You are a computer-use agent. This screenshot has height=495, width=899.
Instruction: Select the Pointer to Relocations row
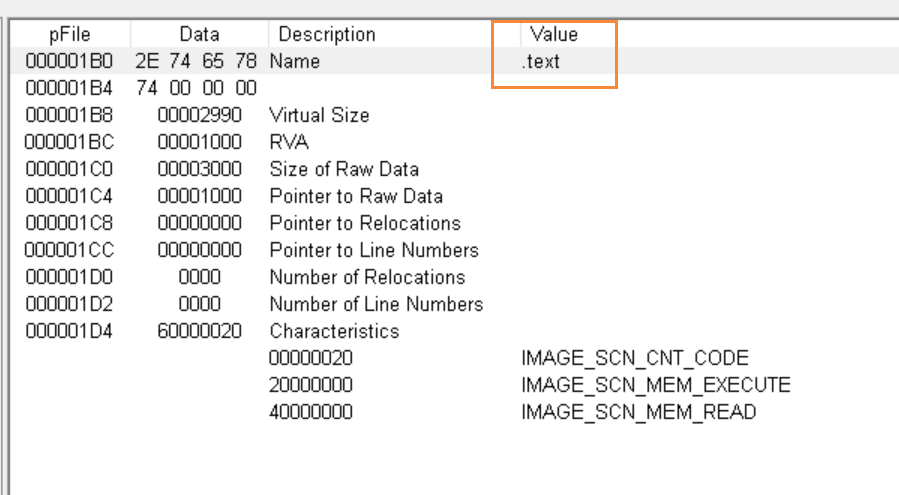[365, 223]
